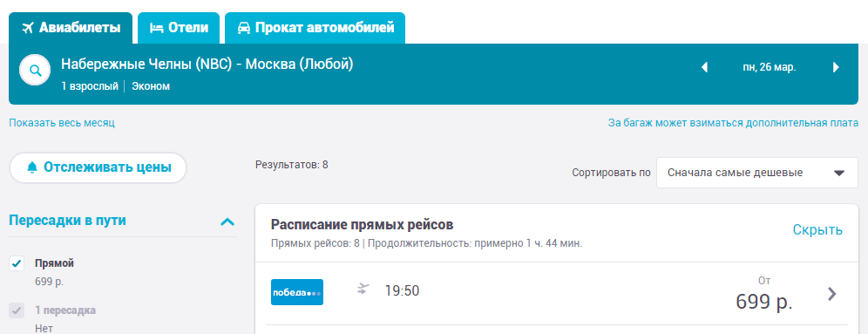Viewport: 868px width, 334px height.
Task: Click the airplane icon in Авиабилеты tab
Action: tap(28, 28)
